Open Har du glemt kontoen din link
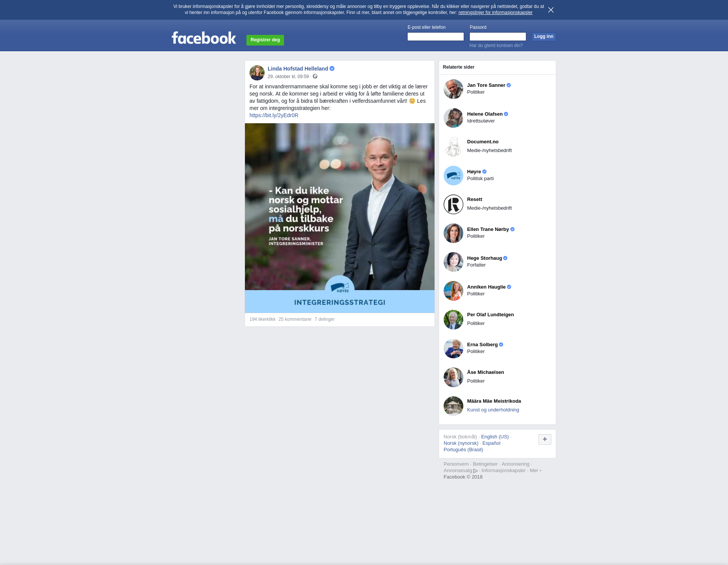This screenshot has height=565, width=728. pos(496,46)
